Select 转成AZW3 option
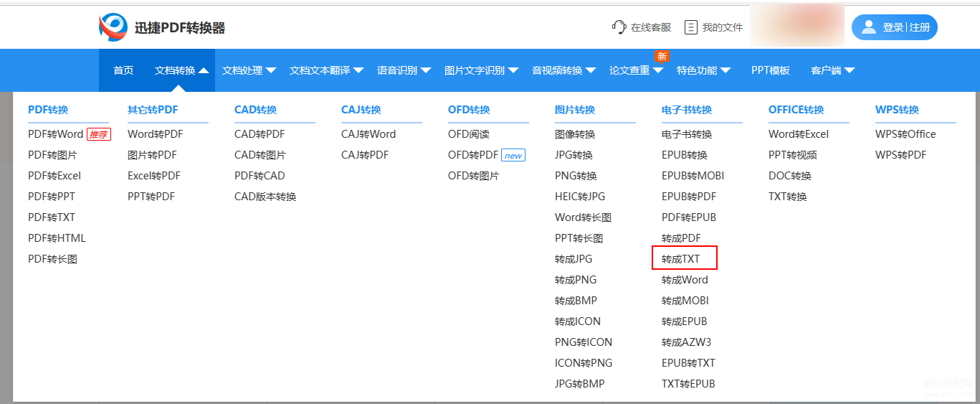This screenshot has width=980, height=404. 687,342
